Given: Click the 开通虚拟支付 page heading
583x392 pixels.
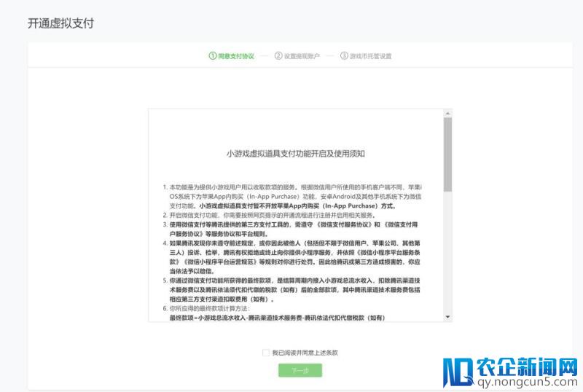Looking at the screenshot, I should (60, 23).
